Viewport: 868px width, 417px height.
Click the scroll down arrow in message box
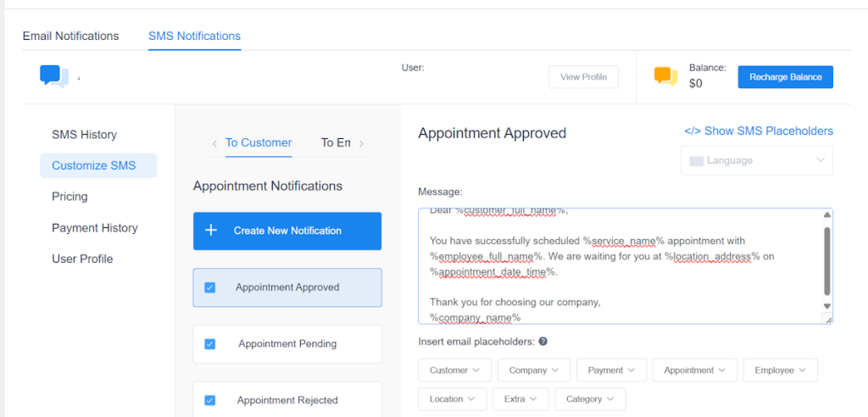point(827,306)
